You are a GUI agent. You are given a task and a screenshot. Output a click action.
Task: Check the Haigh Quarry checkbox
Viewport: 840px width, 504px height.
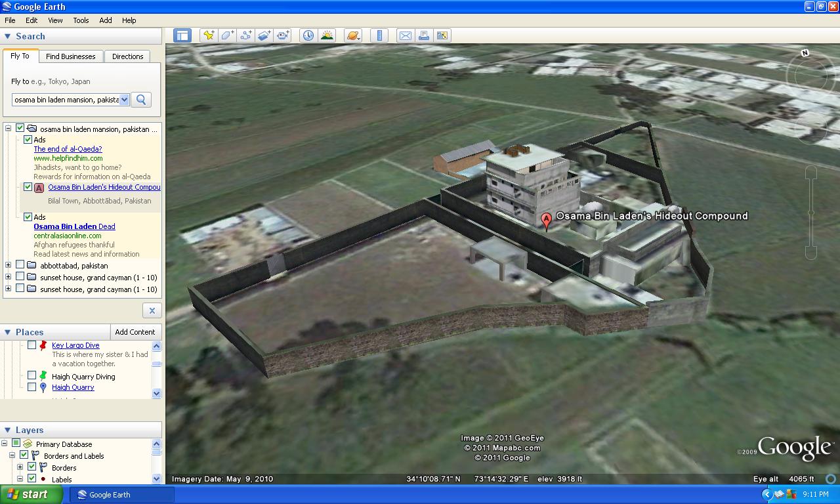coord(31,387)
